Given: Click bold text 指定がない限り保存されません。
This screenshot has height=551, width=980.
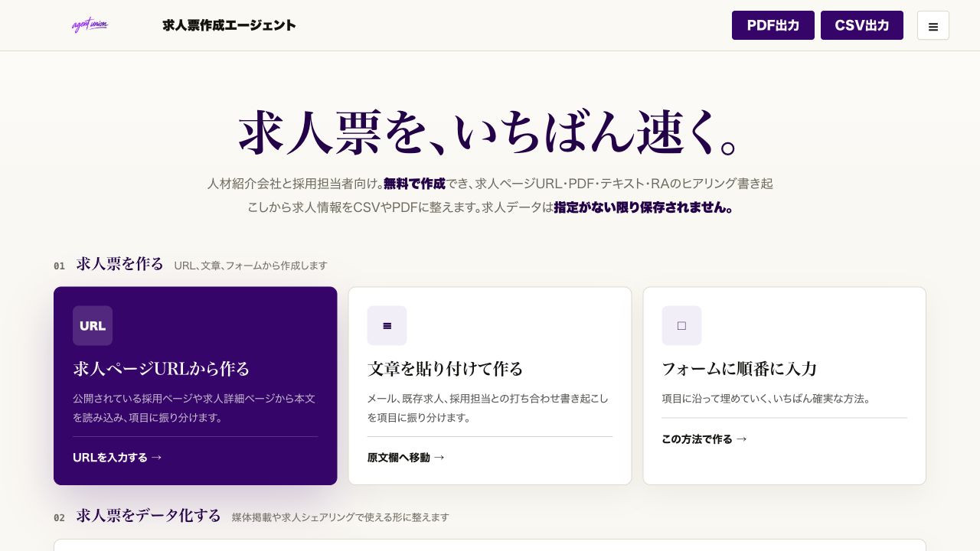Looking at the screenshot, I should [643, 207].
